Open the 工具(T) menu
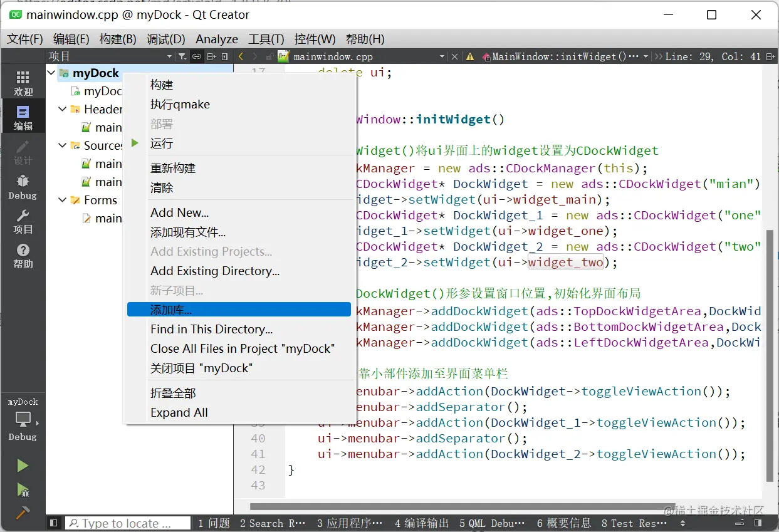The height and width of the screenshot is (532, 779). (266, 39)
